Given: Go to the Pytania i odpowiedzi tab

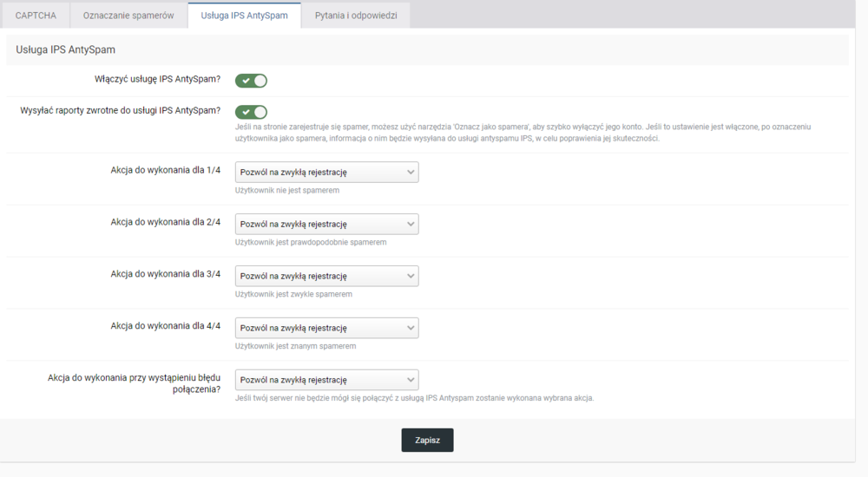Looking at the screenshot, I should coord(356,16).
